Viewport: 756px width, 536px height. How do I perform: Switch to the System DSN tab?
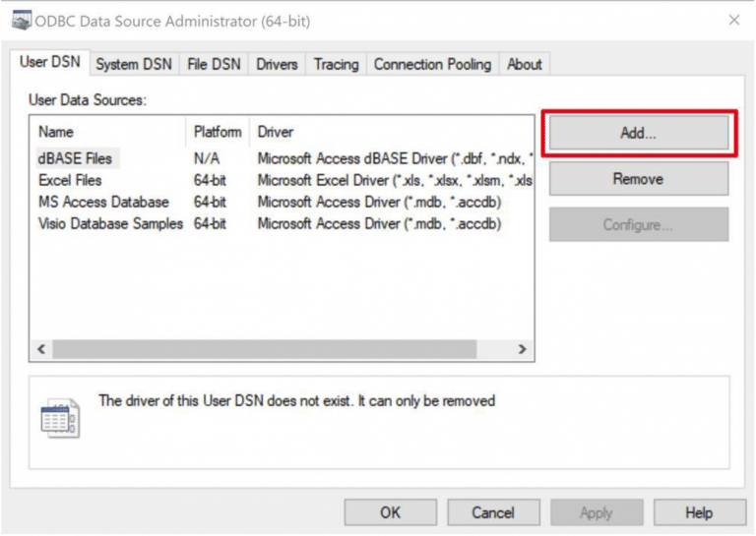point(134,64)
